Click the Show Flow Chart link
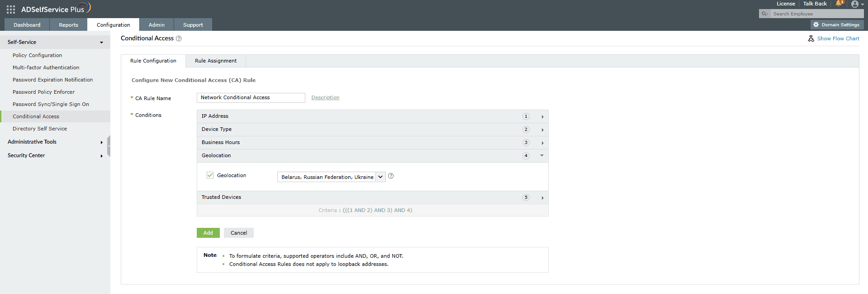This screenshot has height=294, width=868. [x=838, y=39]
